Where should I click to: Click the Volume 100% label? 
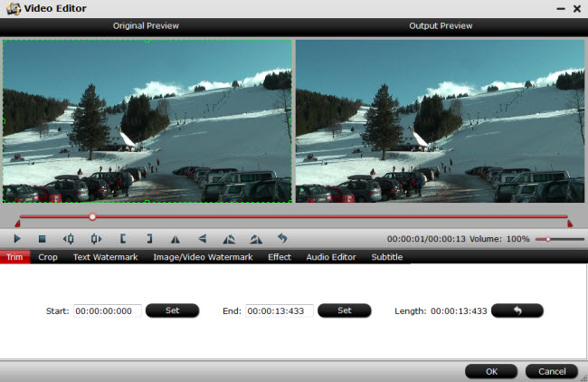(499, 239)
